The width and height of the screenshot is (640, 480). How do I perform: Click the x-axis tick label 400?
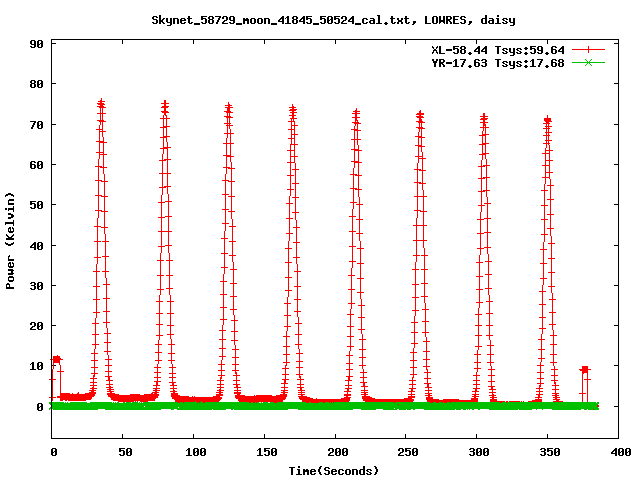620,452
